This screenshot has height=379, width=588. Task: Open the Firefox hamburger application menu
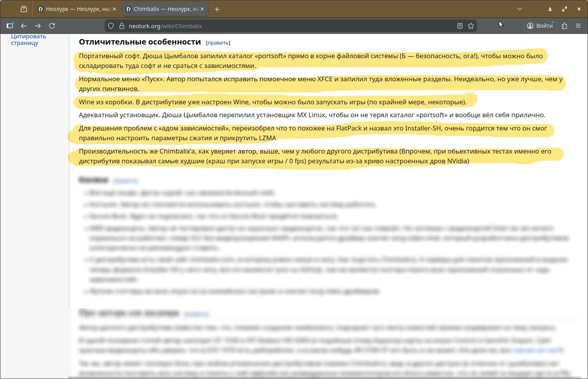(578, 26)
